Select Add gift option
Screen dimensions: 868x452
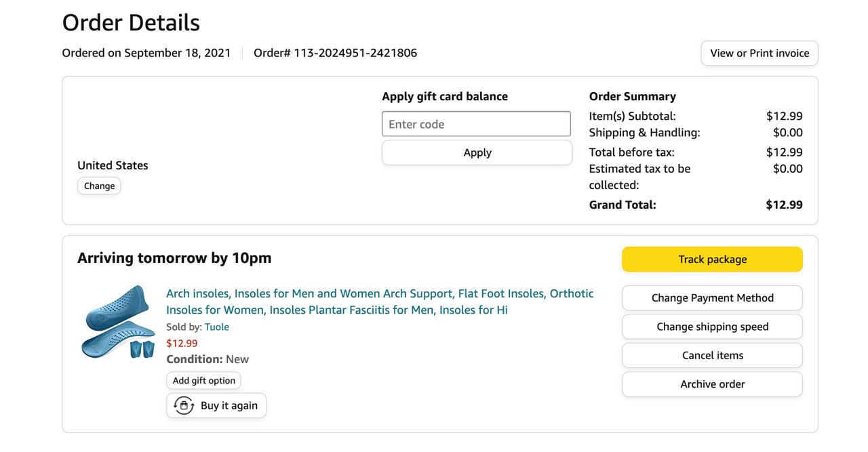pos(203,380)
